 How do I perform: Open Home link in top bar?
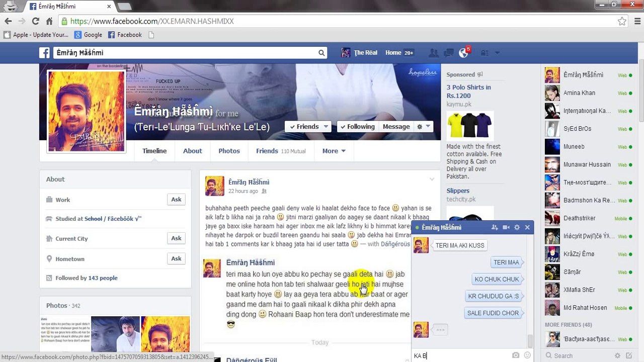pyautogui.click(x=393, y=53)
